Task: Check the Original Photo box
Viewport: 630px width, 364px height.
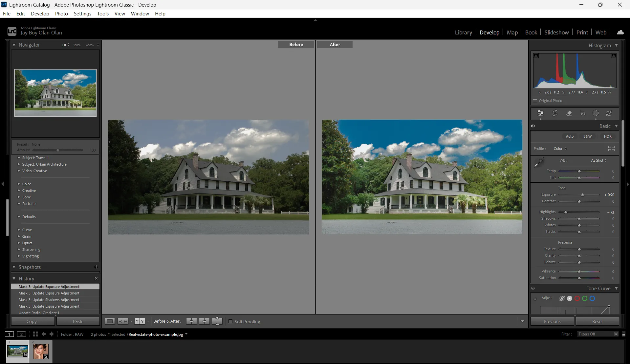Action: pos(535,101)
